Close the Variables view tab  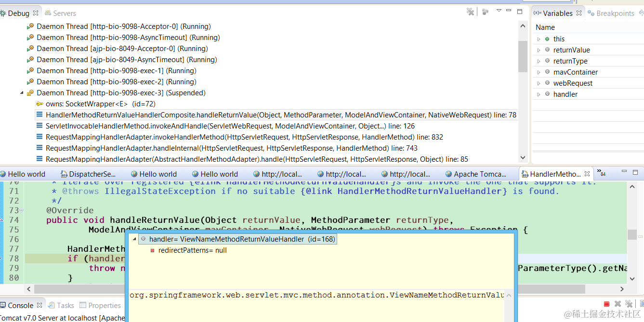[579, 13]
